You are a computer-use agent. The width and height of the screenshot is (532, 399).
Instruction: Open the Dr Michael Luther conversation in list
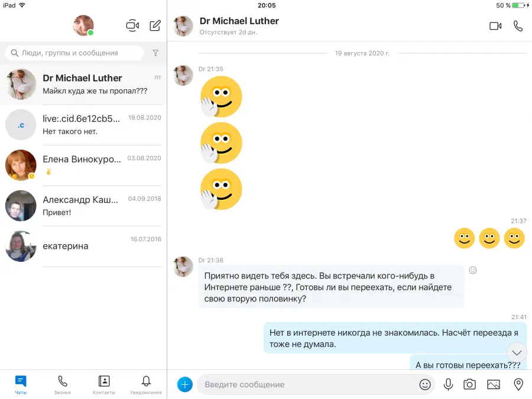[83, 85]
